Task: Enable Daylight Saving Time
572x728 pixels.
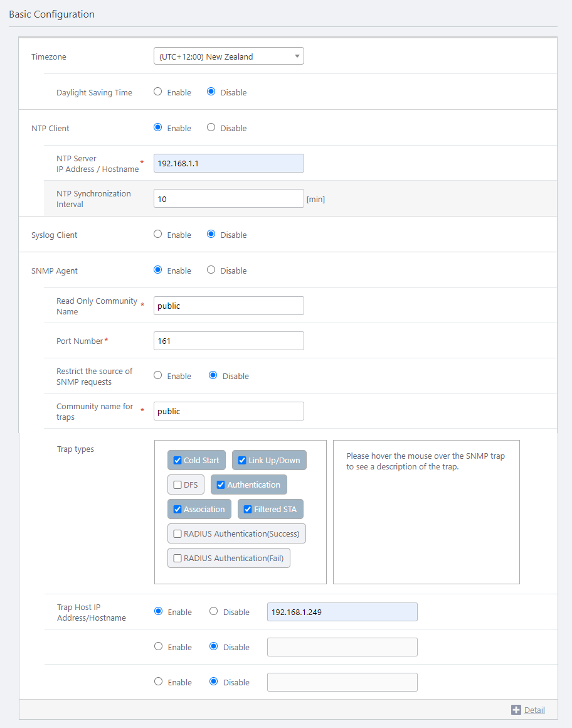Action: click(158, 92)
